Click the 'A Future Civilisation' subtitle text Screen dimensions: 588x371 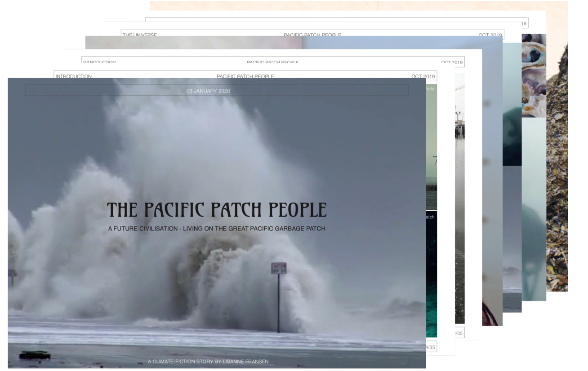coord(216,229)
